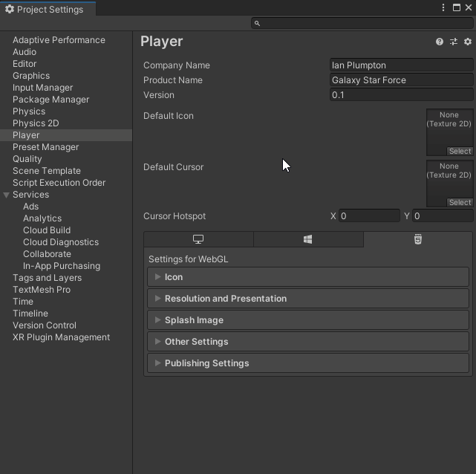Select the Project Settings window tab

coord(48,9)
